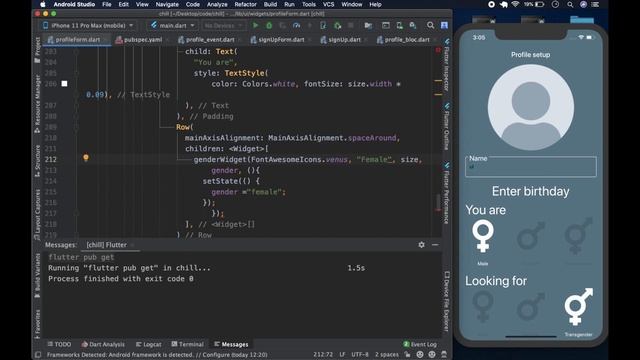
Task: Hide the Messages panel with minimize dash
Action: coord(435,244)
